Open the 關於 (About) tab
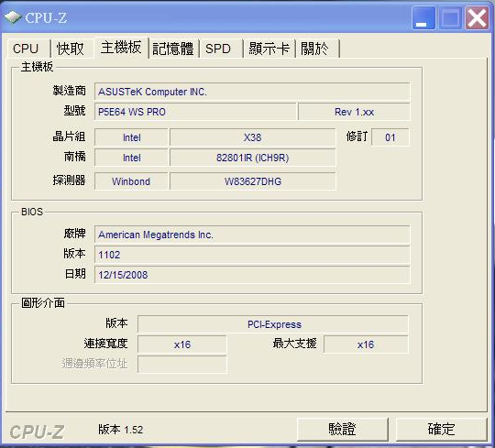This screenshot has width=495, height=448. pos(317,49)
